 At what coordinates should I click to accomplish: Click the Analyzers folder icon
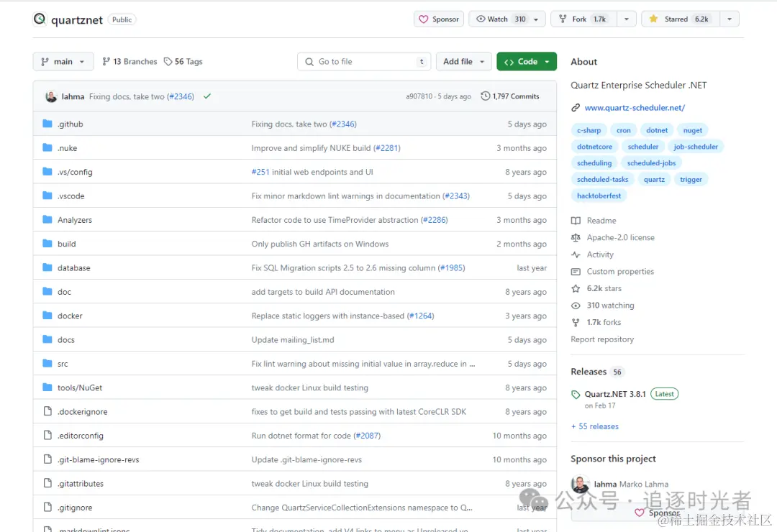tap(47, 219)
